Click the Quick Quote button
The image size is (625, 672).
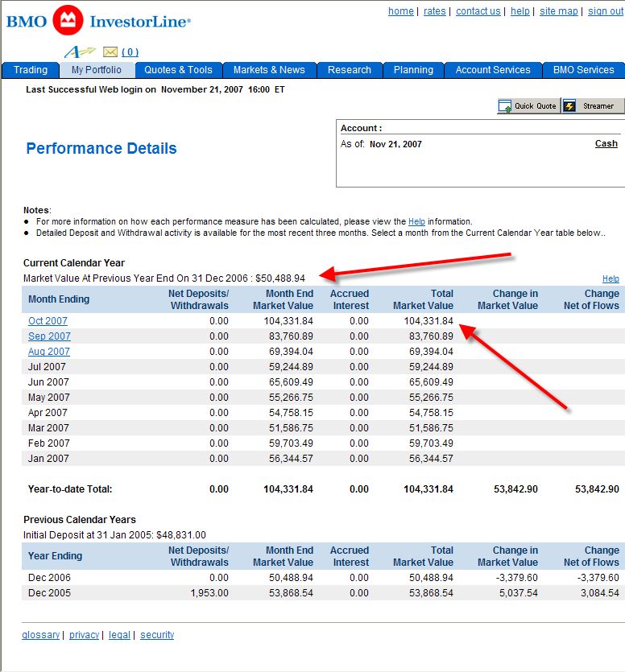tap(529, 106)
